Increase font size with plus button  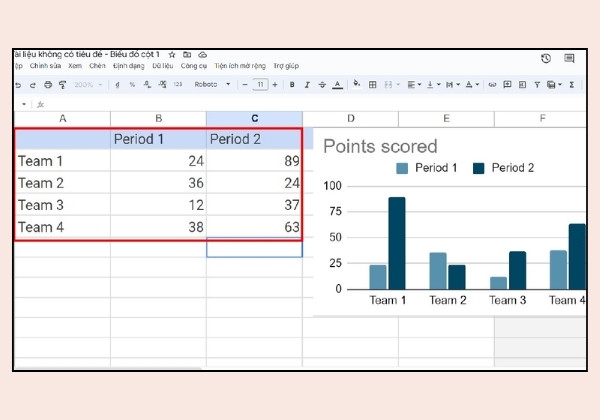[275, 85]
